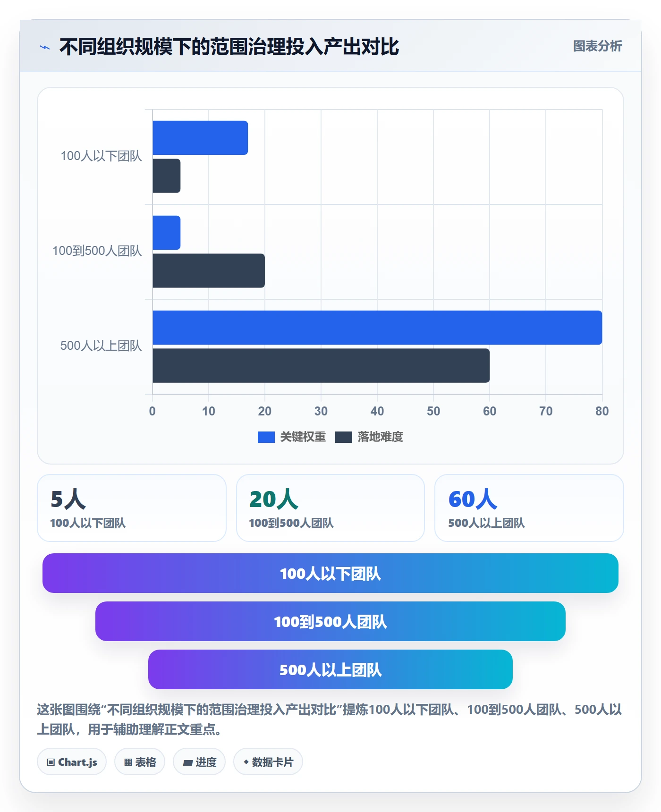This screenshot has height=812, width=661.
Task: Select the 100到500人团队 gradient funnel bar
Action: [330, 621]
